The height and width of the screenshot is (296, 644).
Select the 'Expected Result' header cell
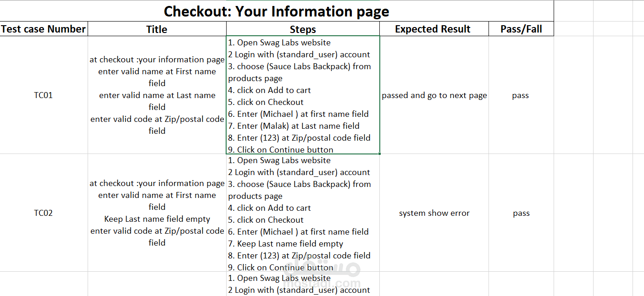click(x=434, y=29)
